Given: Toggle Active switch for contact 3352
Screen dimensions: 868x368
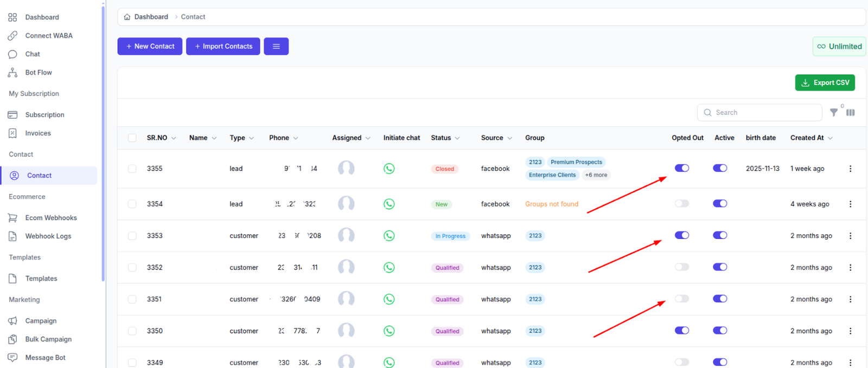Looking at the screenshot, I should click(x=720, y=267).
